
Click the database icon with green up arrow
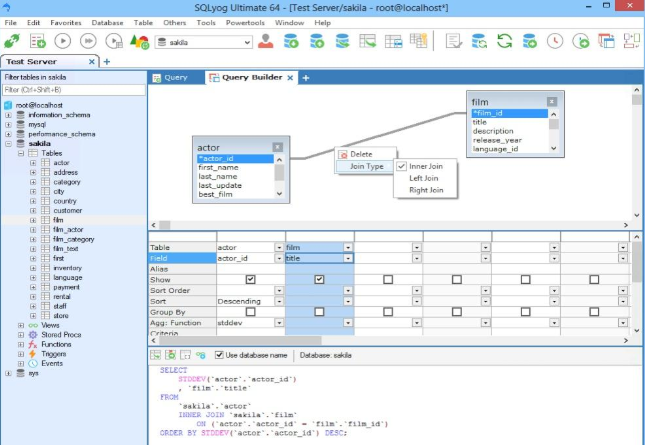(317, 41)
